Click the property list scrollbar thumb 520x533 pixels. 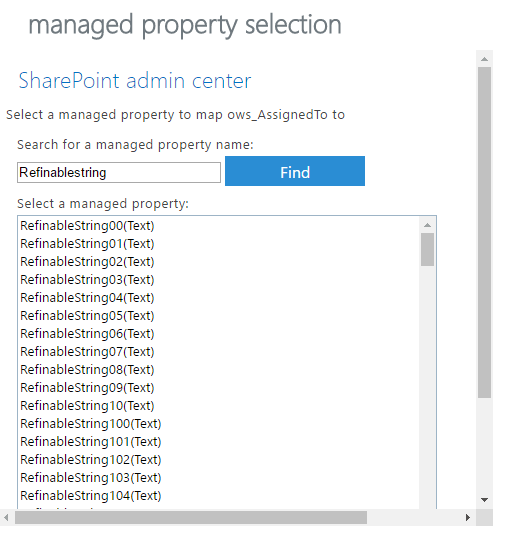pos(427,249)
